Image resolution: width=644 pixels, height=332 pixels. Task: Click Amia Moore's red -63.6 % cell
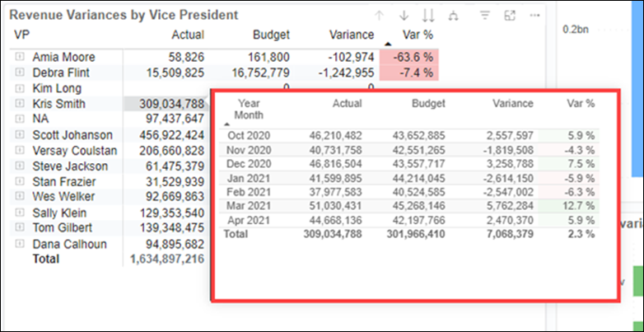point(409,58)
